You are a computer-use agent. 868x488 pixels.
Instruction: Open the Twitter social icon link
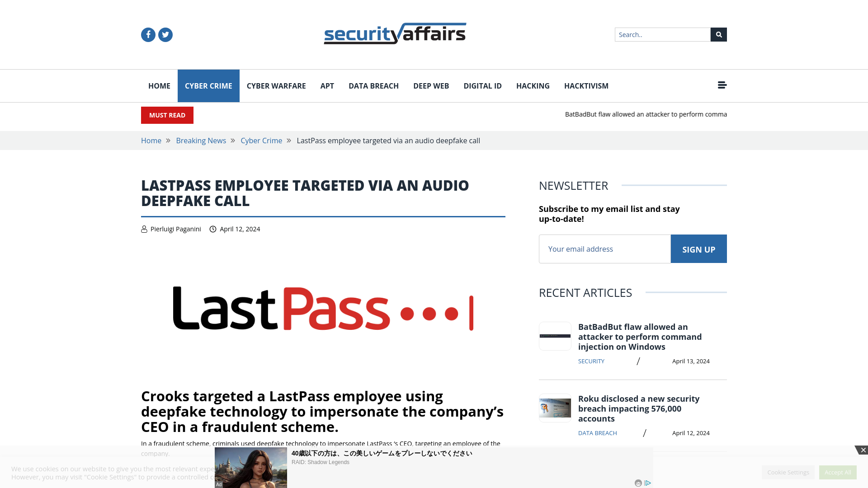pos(165,34)
